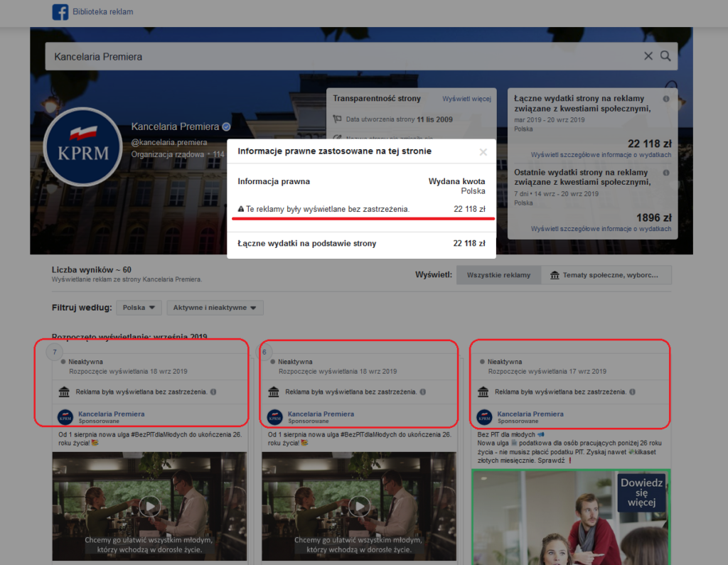Click the institution icon in first ad card
728x565 pixels.
(x=64, y=392)
